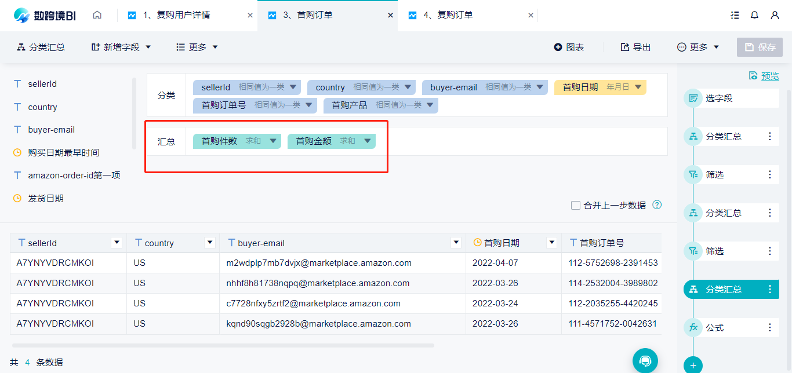The image size is (792, 374).
Task: Select the sellerId field in the list
Action: coord(42,84)
